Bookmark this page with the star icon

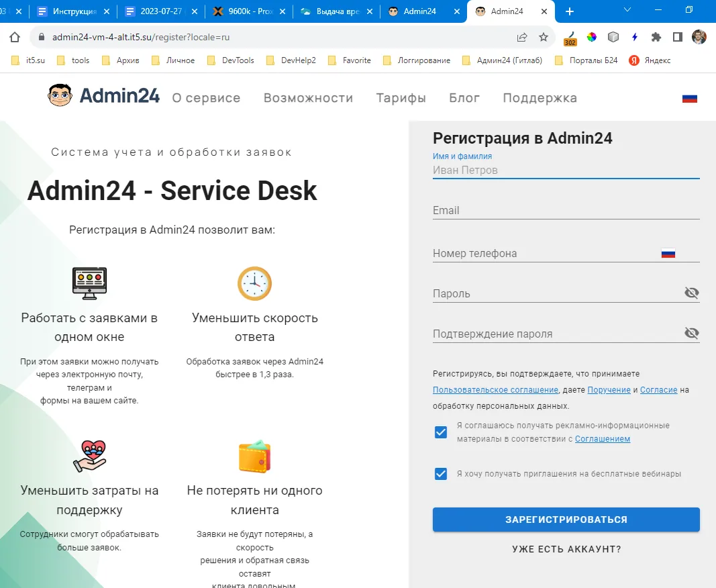[x=544, y=37]
